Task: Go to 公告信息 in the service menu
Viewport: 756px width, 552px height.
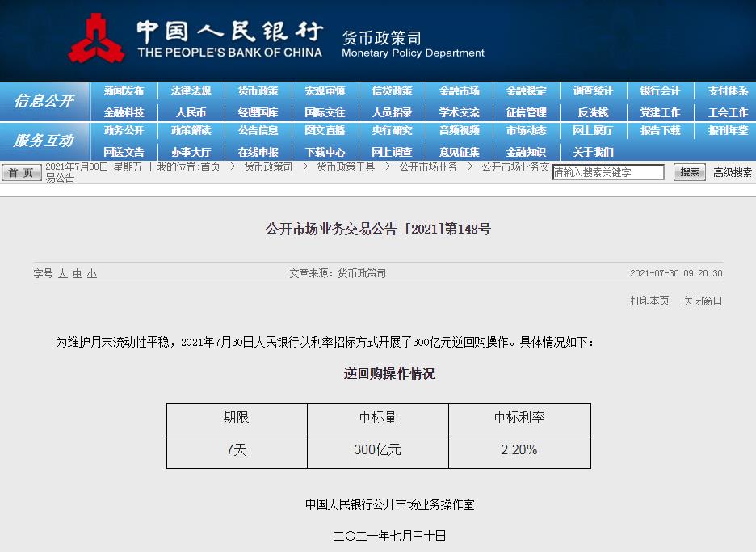Action: (258, 130)
